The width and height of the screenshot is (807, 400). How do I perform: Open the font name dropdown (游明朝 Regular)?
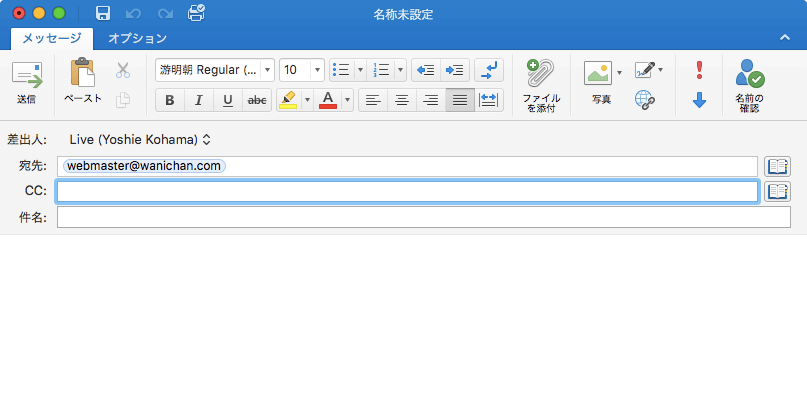267,70
